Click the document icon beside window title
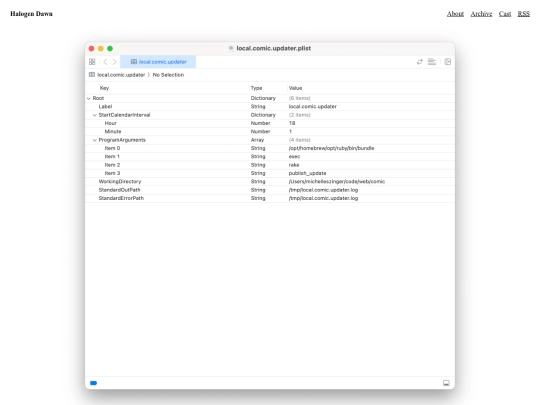Image resolution: width=540 pixels, height=405 pixels. tap(231, 48)
